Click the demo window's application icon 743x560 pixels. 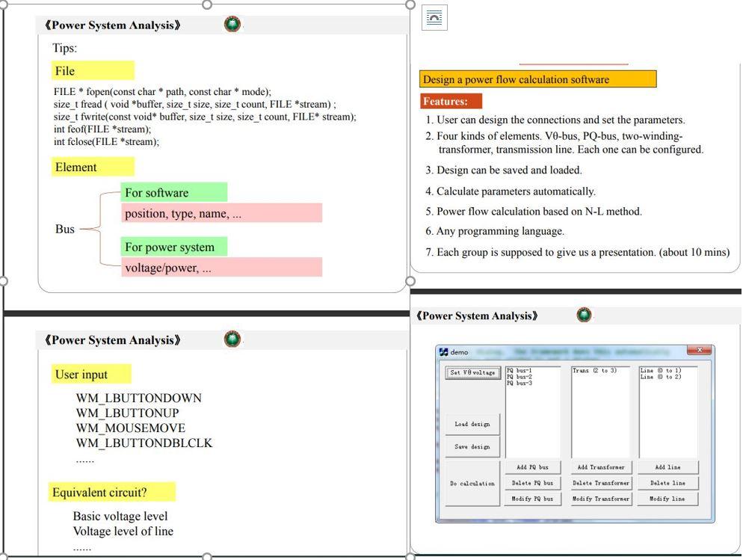(443, 350)
